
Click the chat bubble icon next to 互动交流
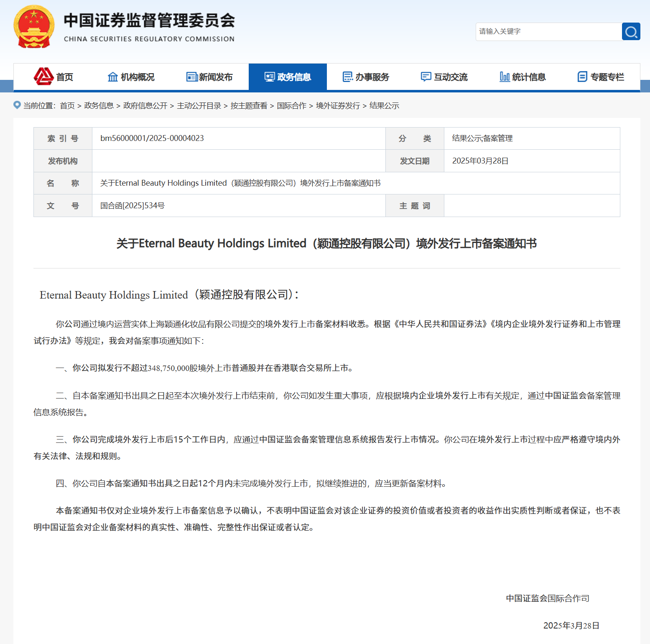click(x=426, y=77)
